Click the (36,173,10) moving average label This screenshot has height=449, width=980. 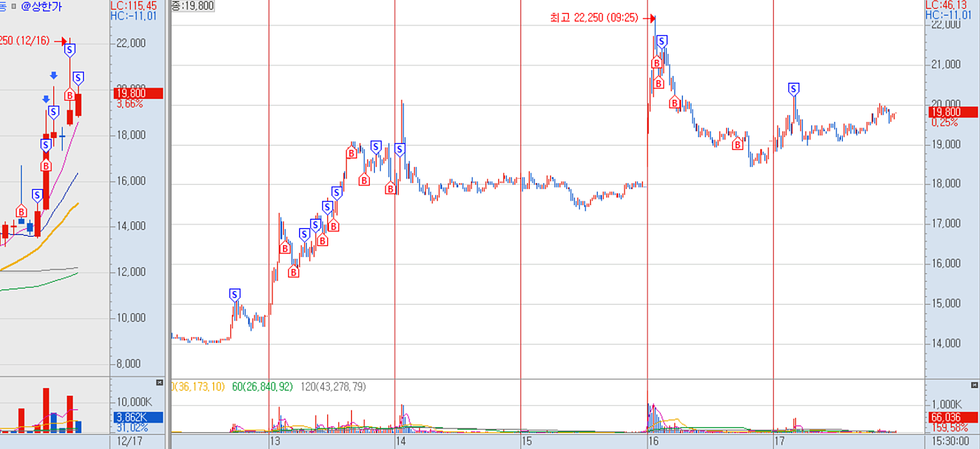coord(198,387)
